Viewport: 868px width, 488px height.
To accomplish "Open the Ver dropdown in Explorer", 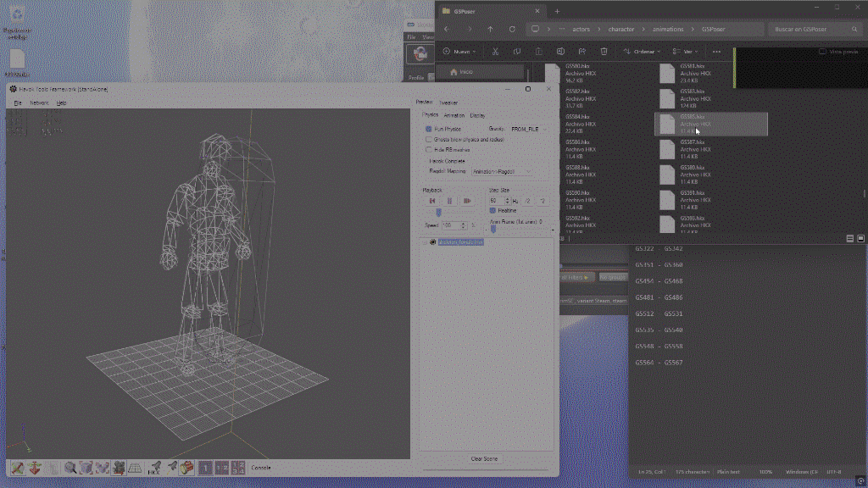I will [685, 52].
